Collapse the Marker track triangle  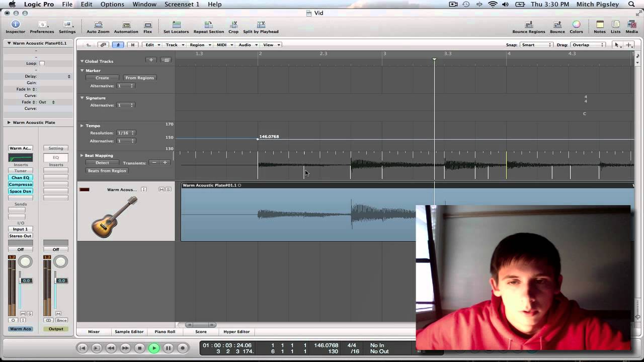[82, 70]
